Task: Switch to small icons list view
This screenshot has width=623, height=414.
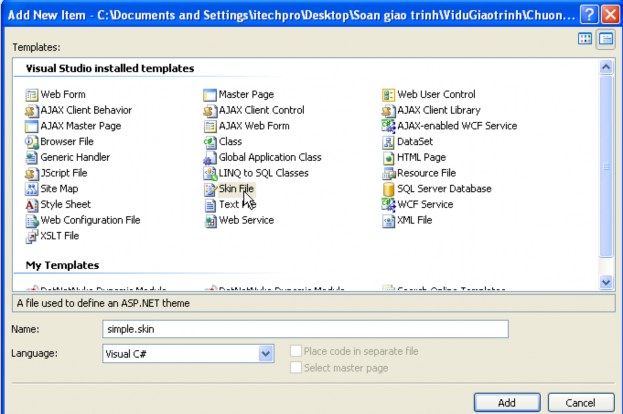Action: tap(605, 39)
